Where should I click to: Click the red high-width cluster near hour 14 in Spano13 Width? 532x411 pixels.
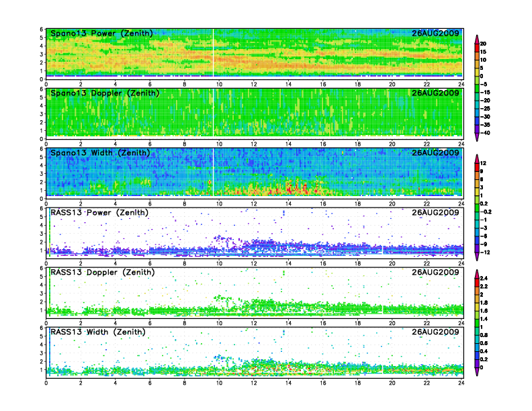click(290, 187)
